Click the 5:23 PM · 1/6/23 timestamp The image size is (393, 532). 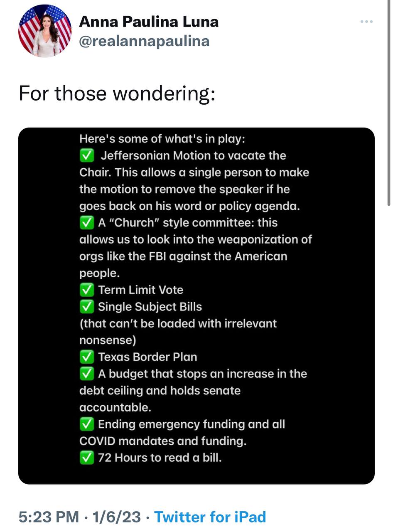(80, 517)
